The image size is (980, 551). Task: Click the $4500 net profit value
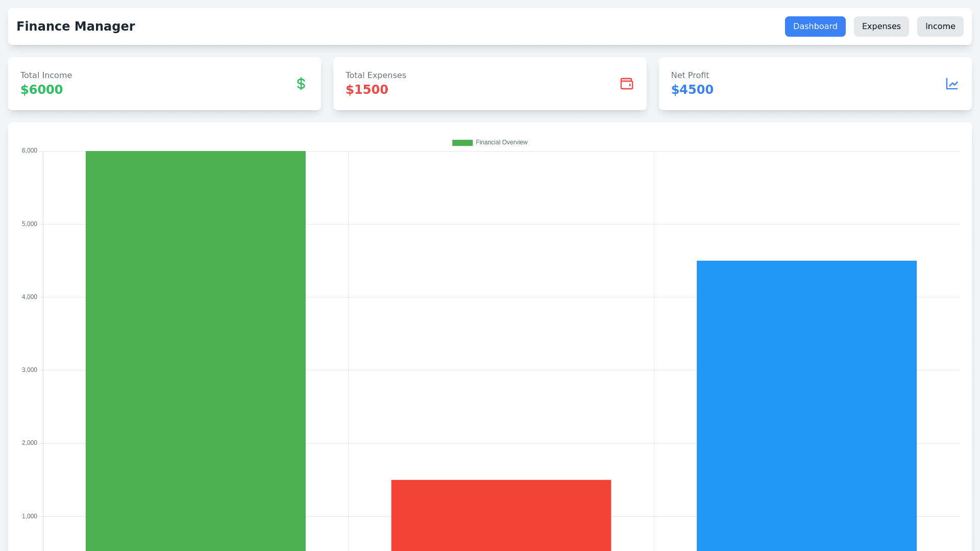click(692, 90)
